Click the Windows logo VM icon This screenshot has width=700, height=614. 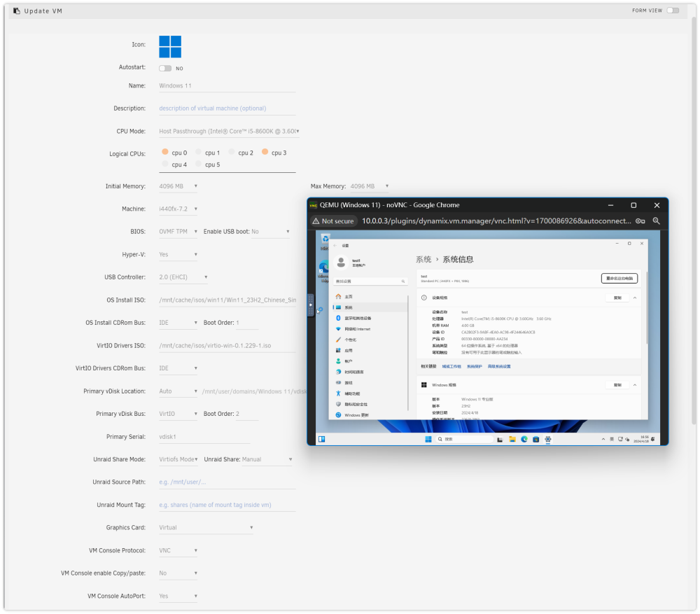click(x=170, y=47)
